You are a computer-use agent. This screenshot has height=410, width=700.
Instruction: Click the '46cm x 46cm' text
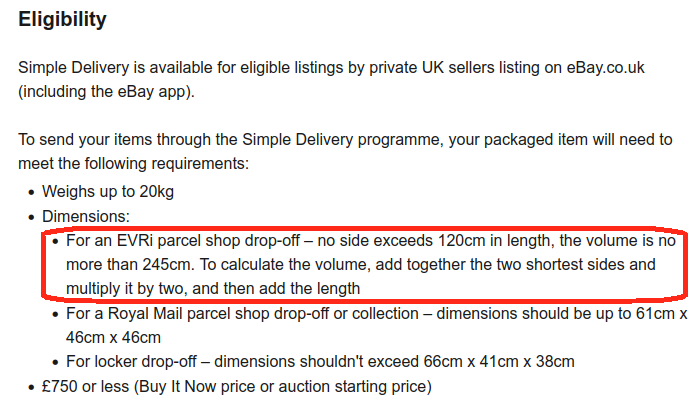113,338
